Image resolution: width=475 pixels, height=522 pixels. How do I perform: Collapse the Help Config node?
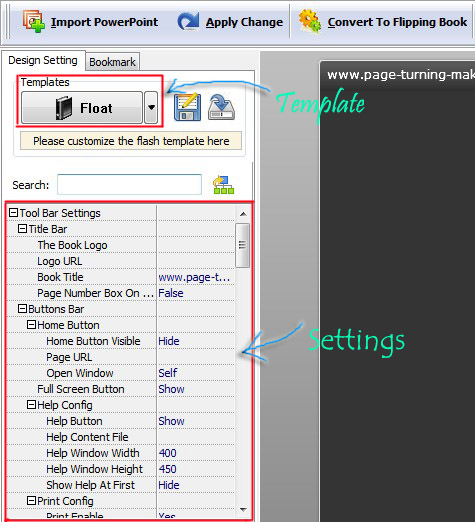31,405
